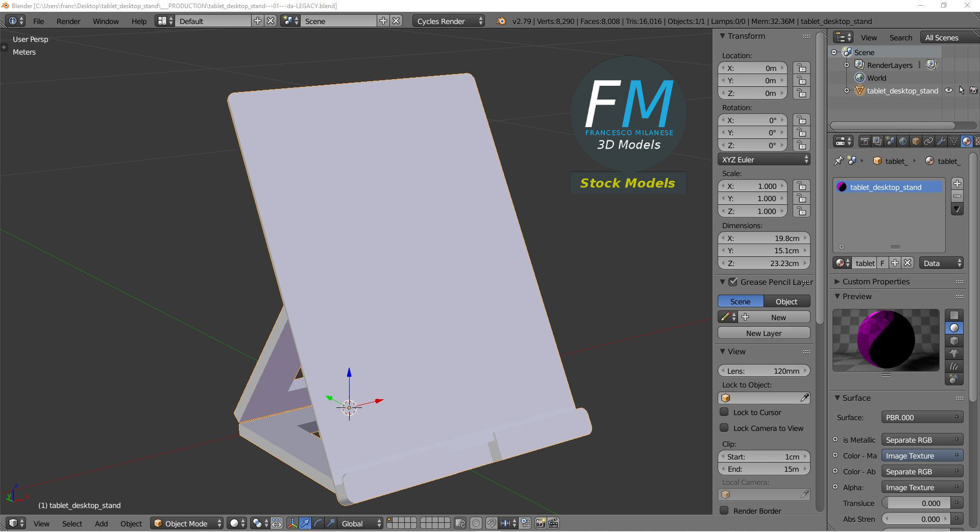Expand the RenderLayers tree item
Image resolution: width=980 pixels, height=532 pixels.
coord(847,65)
